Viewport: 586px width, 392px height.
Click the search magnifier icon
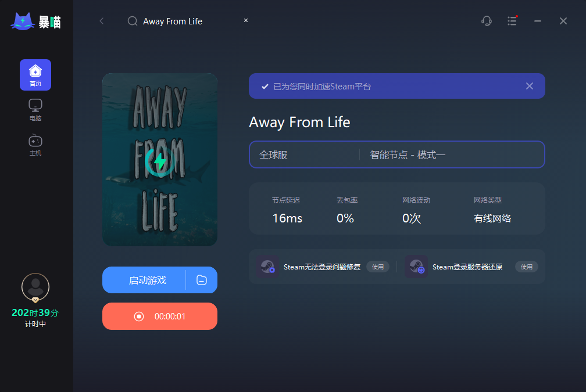(133, 21)
